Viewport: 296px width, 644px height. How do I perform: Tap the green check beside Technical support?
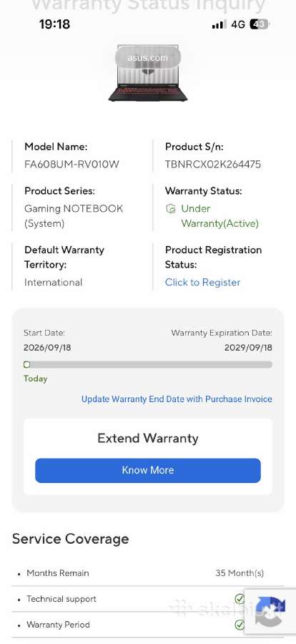pyautogui.click(x=240, y=599)
